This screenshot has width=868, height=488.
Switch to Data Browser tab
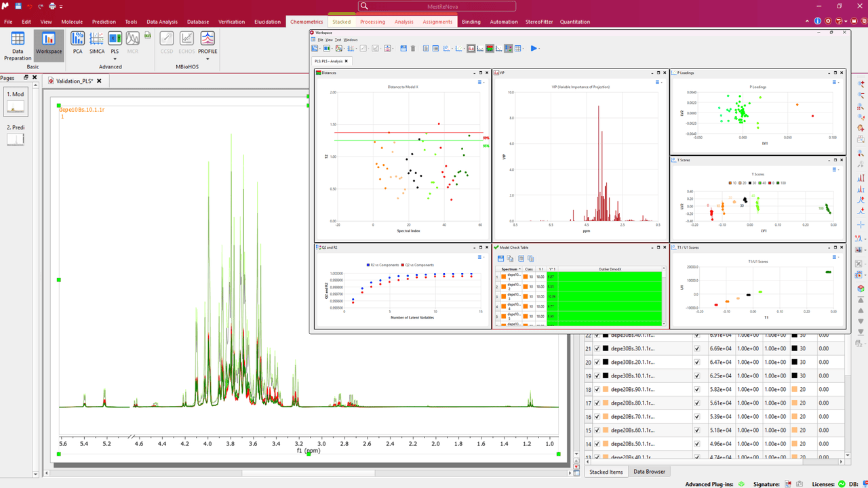tap(650, 472)
